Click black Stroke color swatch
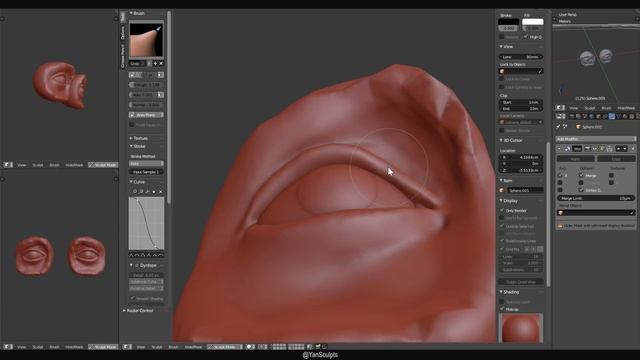This screenshot has height=360, width=640. [x=509, y=22]
